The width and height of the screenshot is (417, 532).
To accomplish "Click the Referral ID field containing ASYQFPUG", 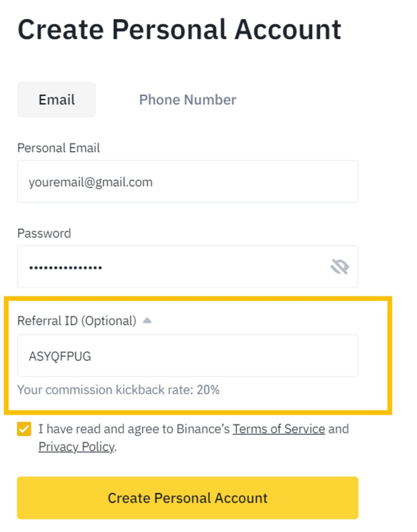I will 188,355.
